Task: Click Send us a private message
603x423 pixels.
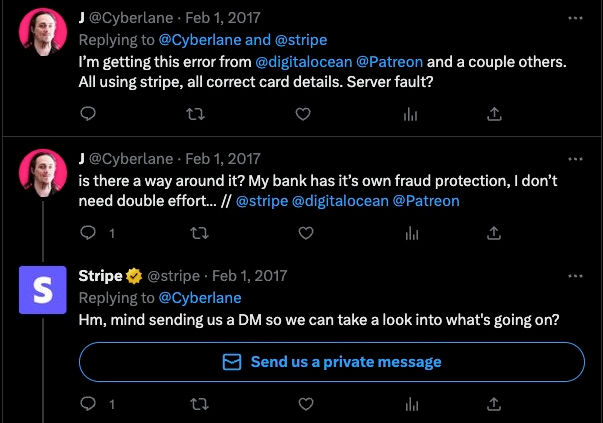Action: 331,361
